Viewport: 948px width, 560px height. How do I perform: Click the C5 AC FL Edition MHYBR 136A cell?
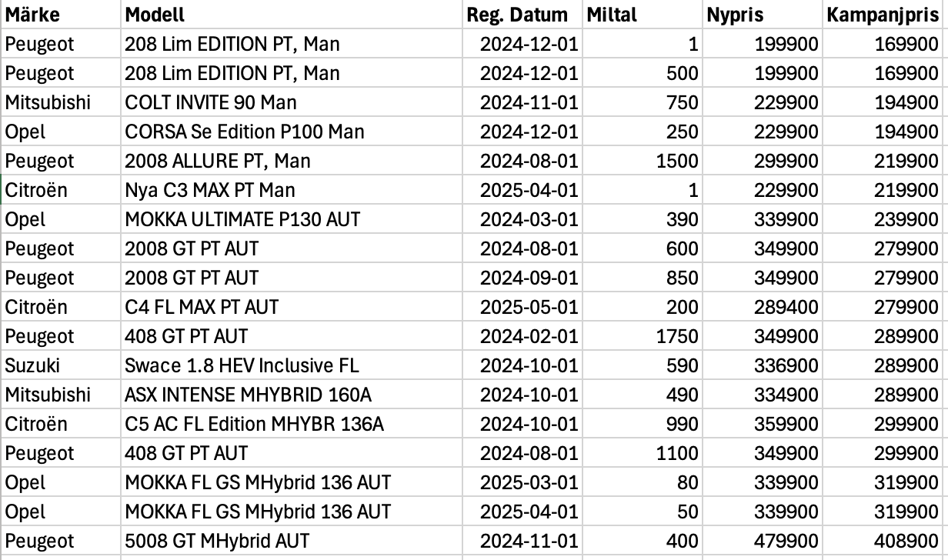click(x=292, y=424)
